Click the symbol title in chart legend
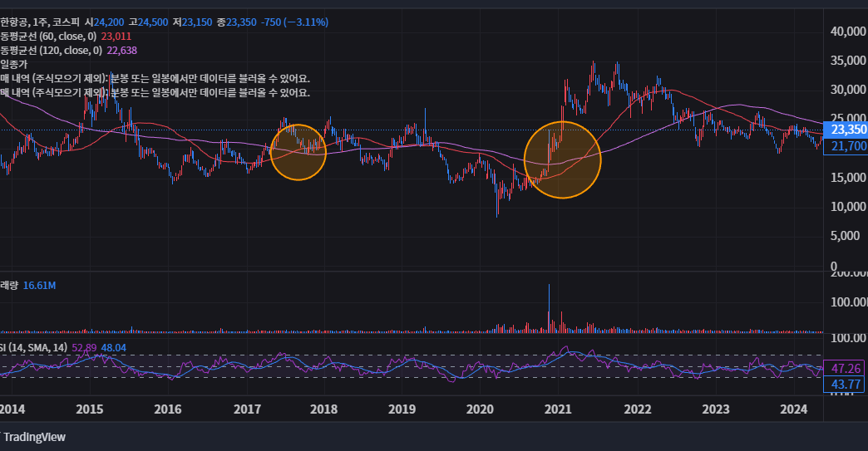Screen dimensions: 868x451 point(37,22)
